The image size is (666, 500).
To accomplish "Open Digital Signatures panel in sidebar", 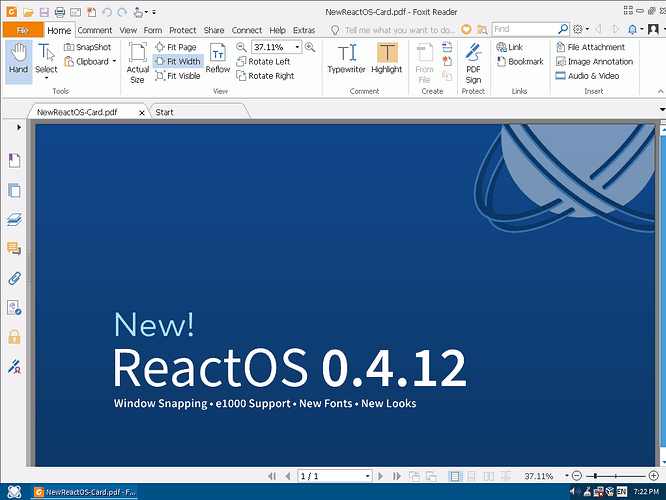I will tap(14, 366).
